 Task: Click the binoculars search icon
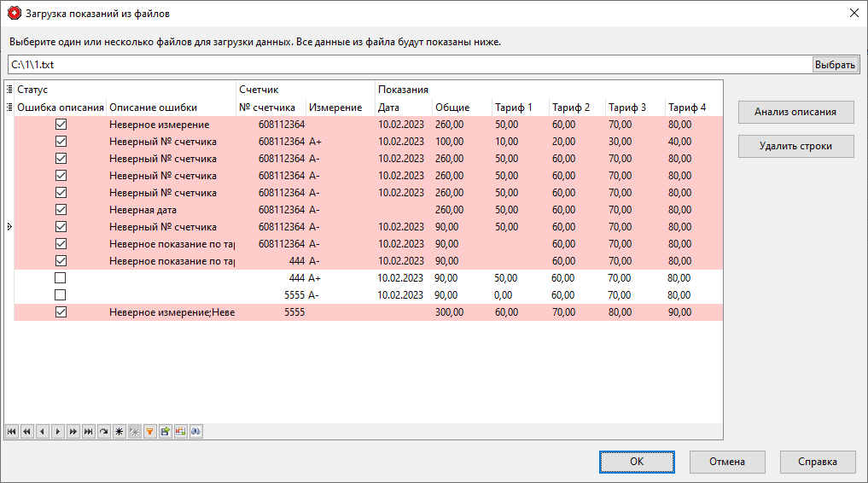click(x=195, y=432)
